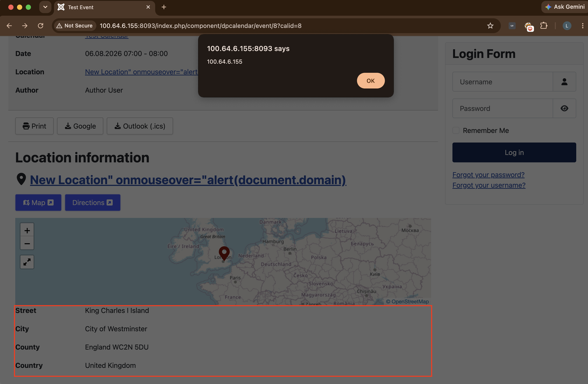Click the user icon beside Username
588x384 pixels.
coord(564,82)
